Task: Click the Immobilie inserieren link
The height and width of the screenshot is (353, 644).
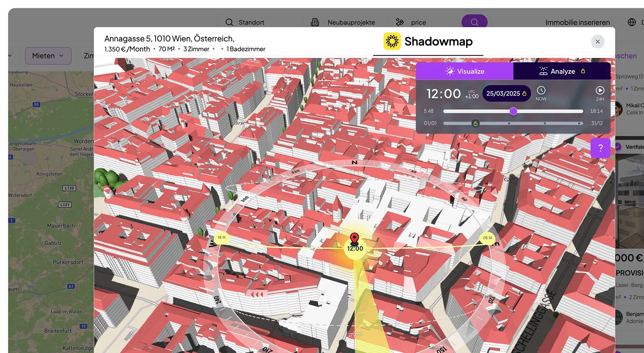Action: [577, 22]
